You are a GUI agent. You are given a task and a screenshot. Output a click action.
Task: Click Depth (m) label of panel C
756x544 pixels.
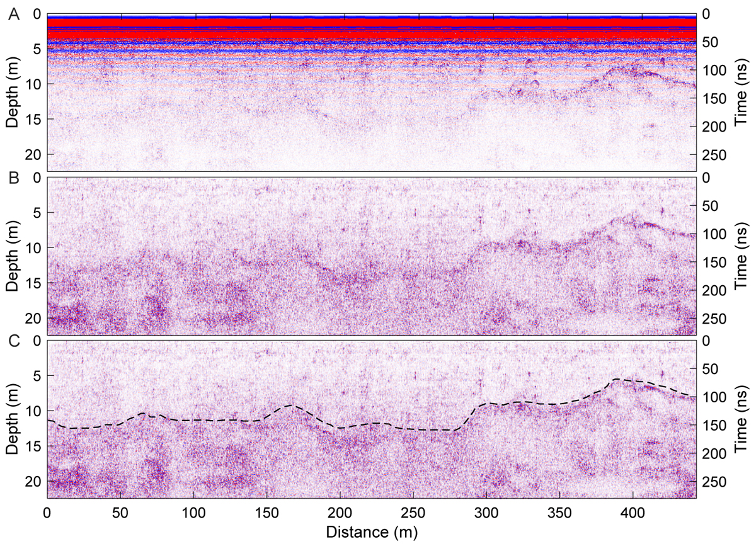12,419
